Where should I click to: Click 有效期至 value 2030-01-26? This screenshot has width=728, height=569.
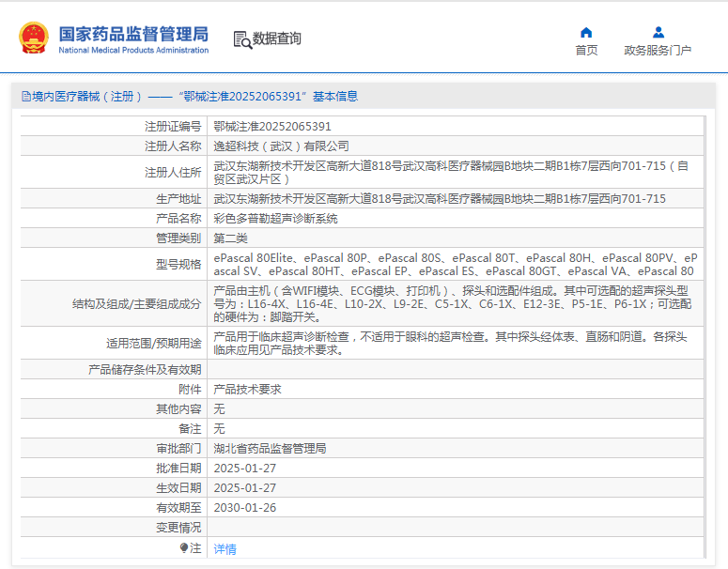pos(244,508)
